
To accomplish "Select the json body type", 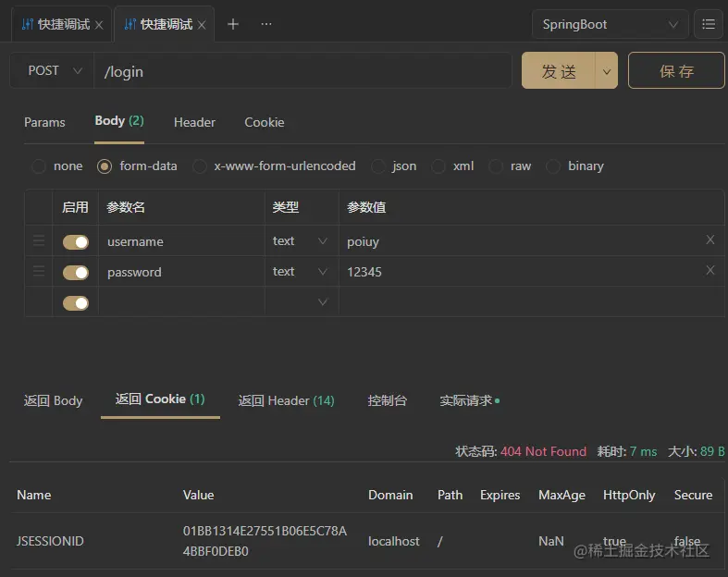I will pyautogui.click(x=378, y=166).
